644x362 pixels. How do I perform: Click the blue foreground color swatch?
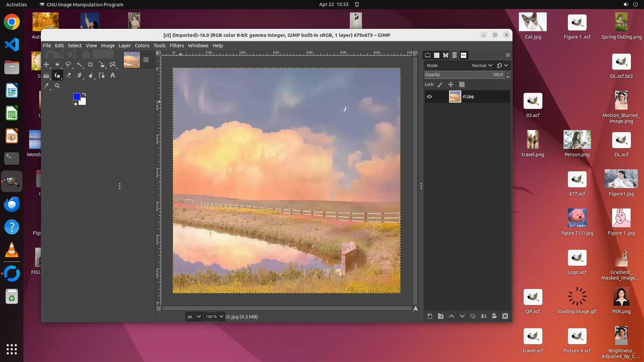click(76, 96)
